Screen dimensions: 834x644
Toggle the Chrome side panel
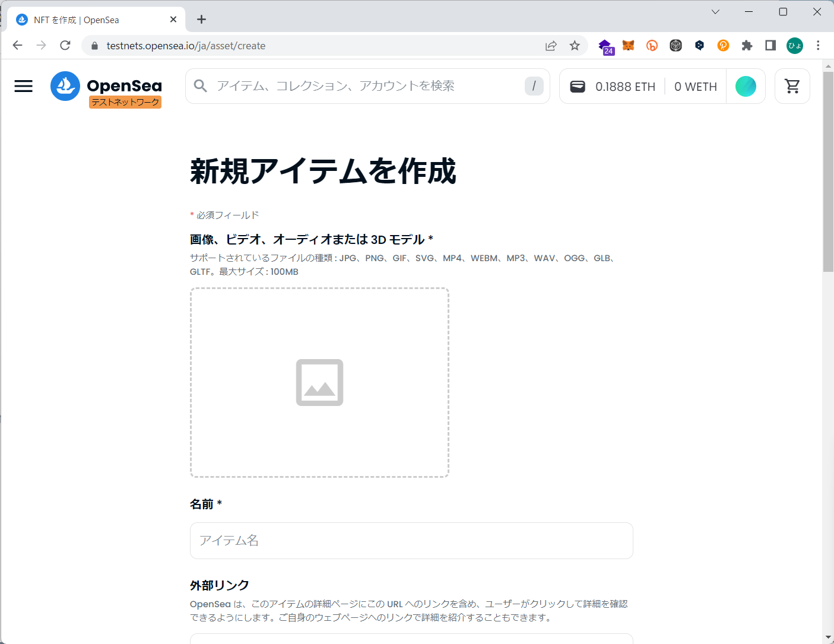tap(770, 46)
